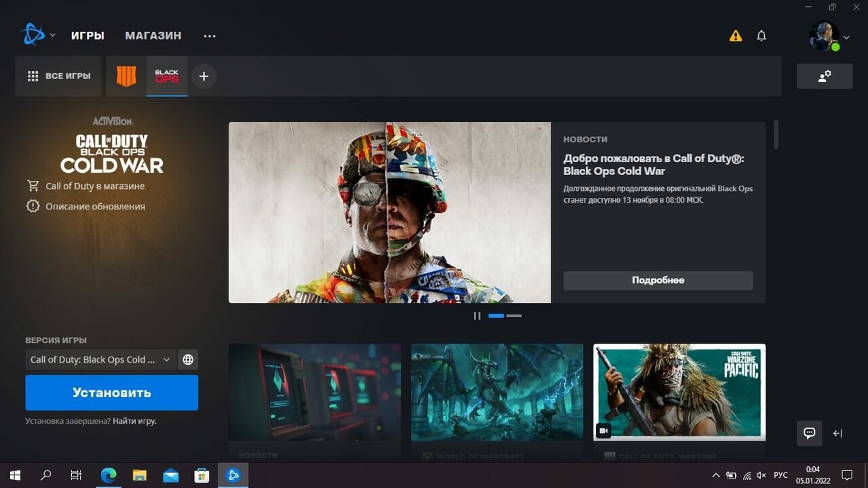Open Описание обновления link
The width and height of the screenshot is (868, 488).
point(95,206)
